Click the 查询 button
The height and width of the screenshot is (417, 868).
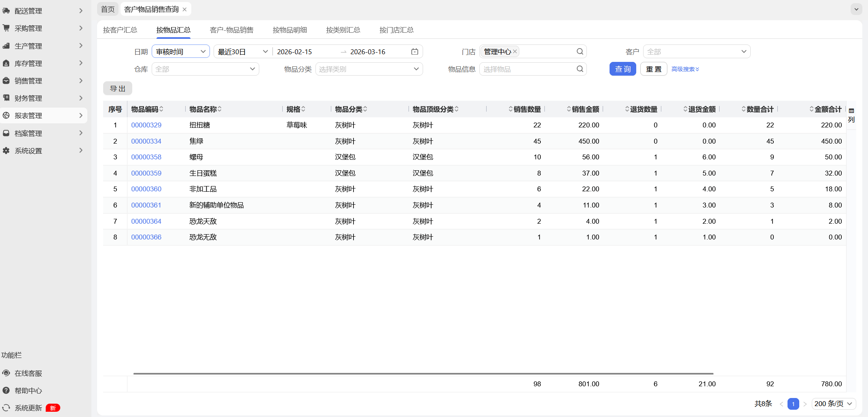(622, 69)
